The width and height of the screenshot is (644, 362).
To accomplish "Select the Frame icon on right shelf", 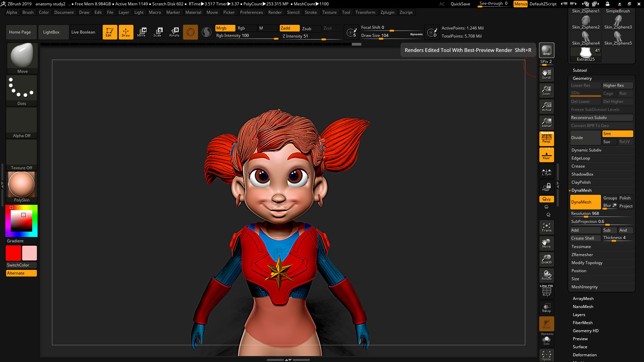I will 546,227.
